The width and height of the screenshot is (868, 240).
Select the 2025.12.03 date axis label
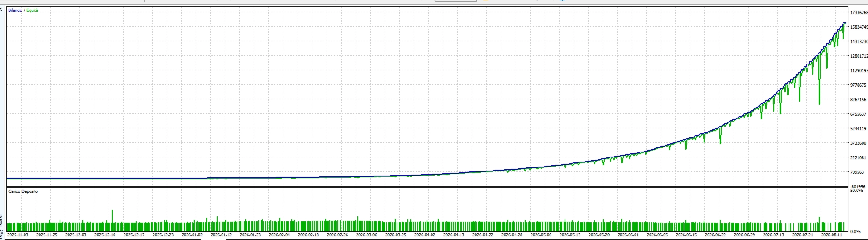[76, 235]
